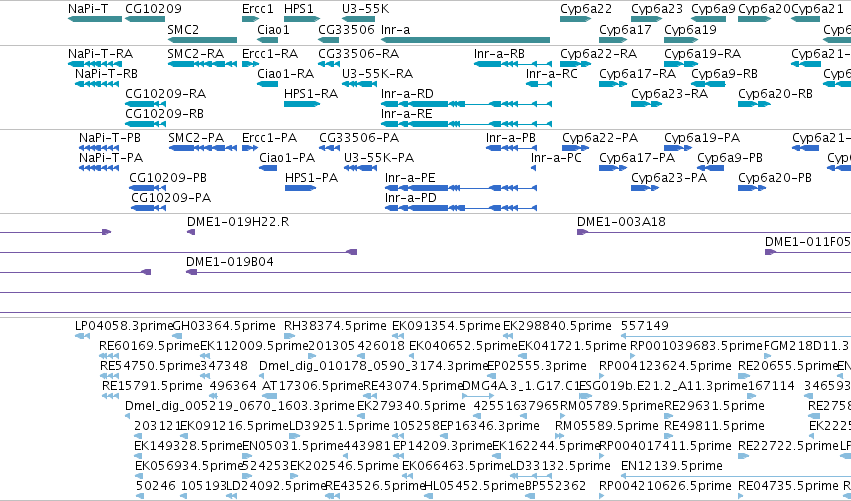Viewport: 851px width, 501px height.
Task: Select the Cyp6a19-RA transcript label
Action: [x=703, y=54]
